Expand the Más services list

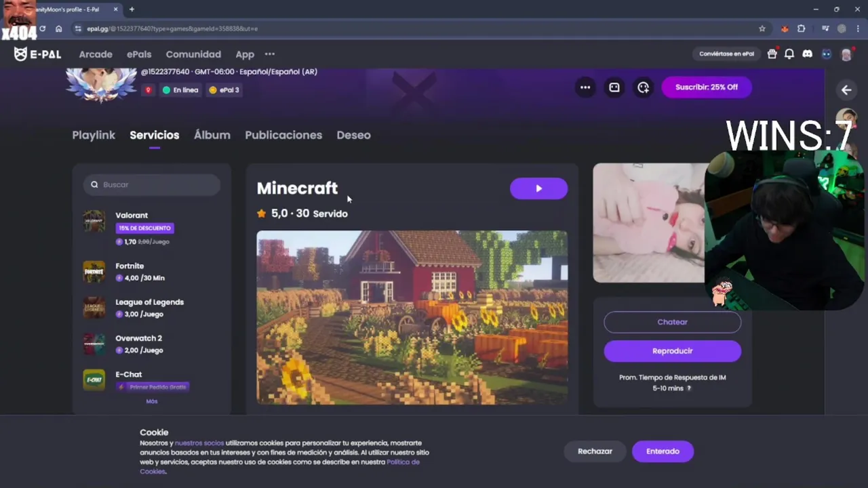(152, 401)
